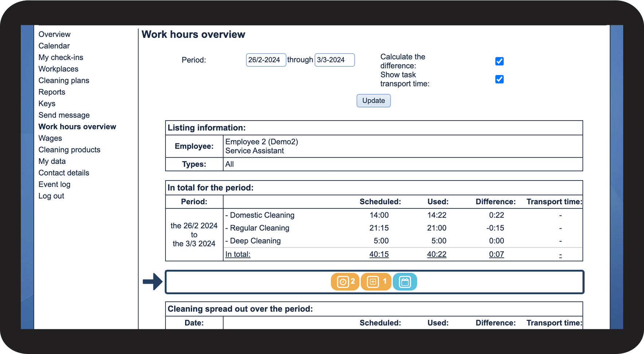Image resolution: width=644 pixels, height=354 pixels.
Task: View the Event log
Action: [54, 184]
